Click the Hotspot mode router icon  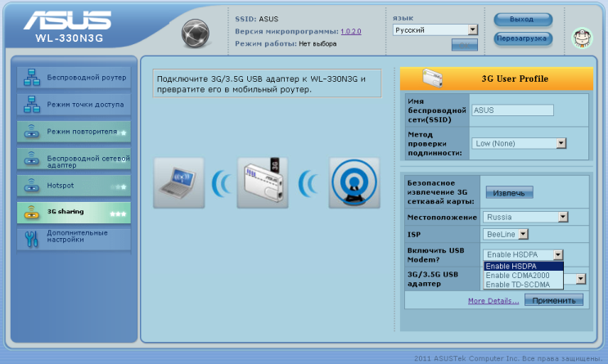32,186
